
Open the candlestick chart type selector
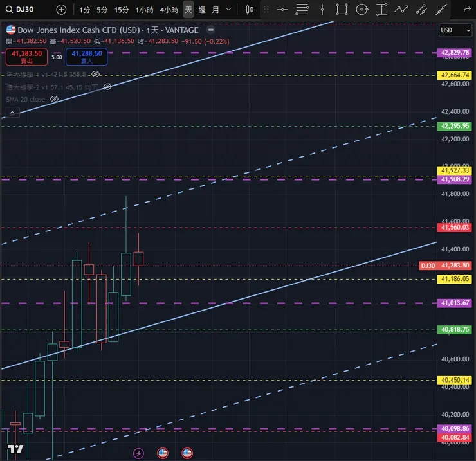coord(250,10)
